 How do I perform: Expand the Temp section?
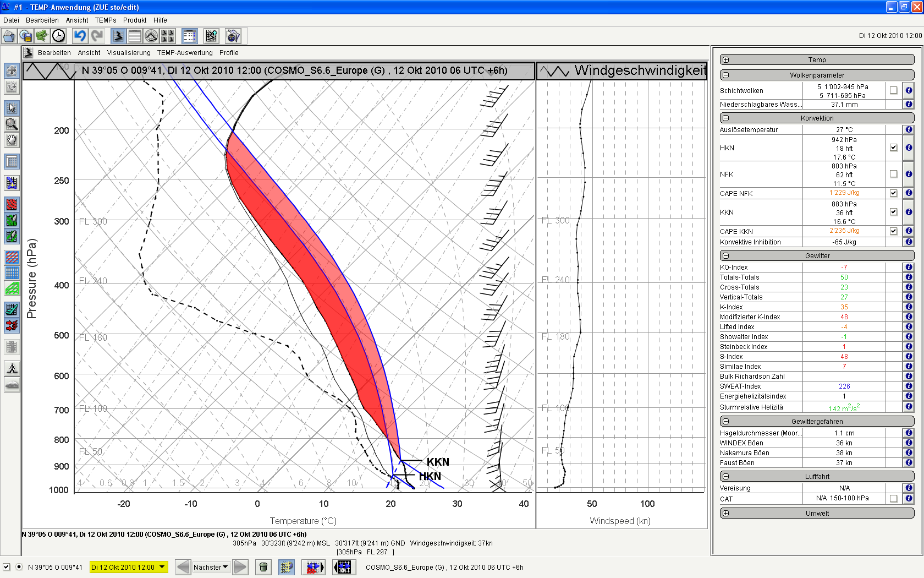(725, 59)
